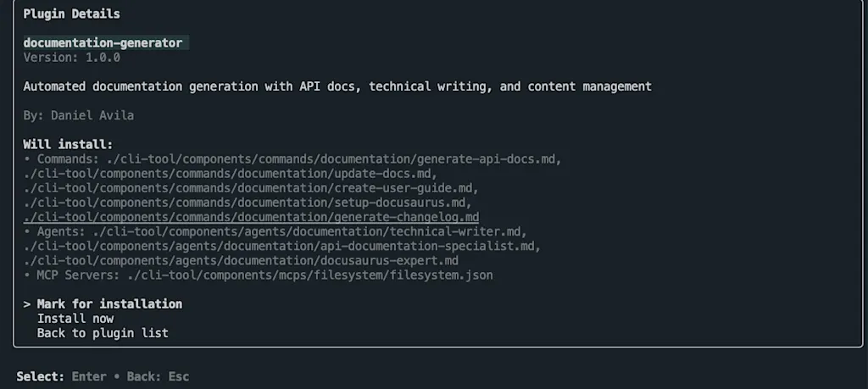Screen dimensions: 868x389
Task: Go Back to plugin list
Action: [103, 333]
